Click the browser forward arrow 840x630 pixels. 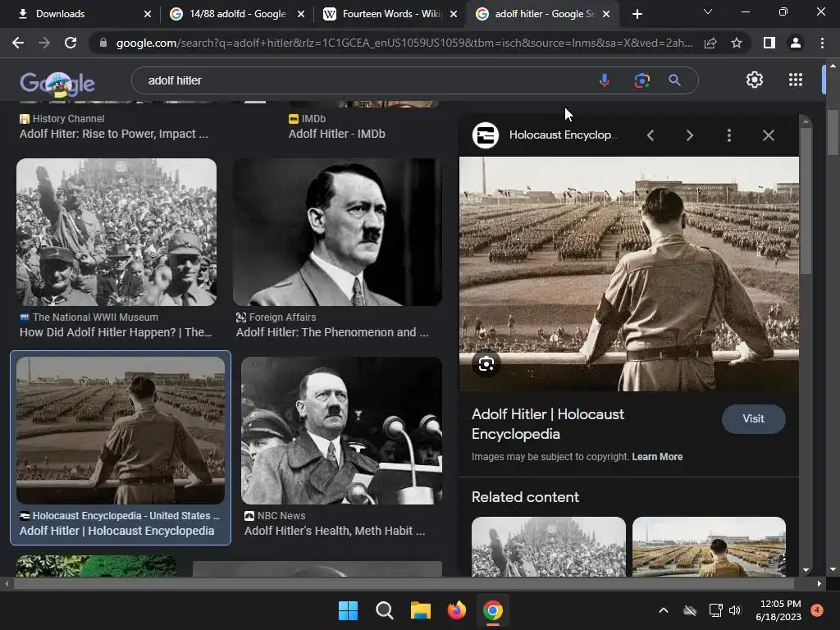click(44, 43)
